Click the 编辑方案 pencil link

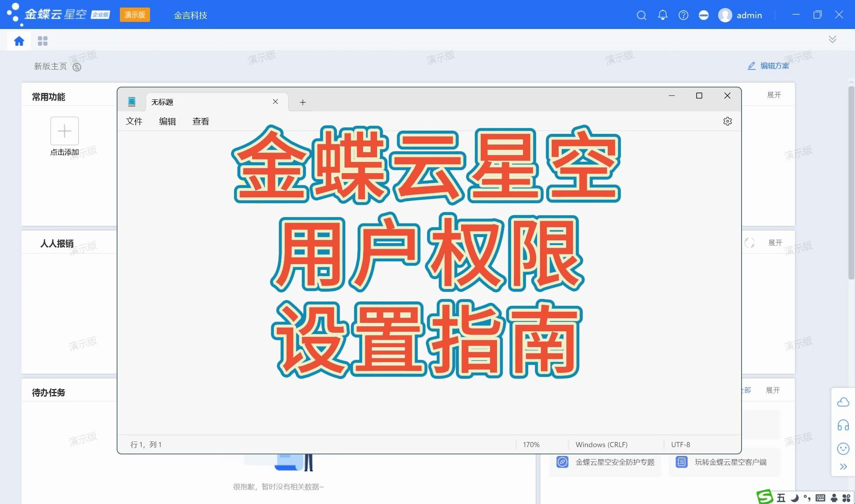768,66
